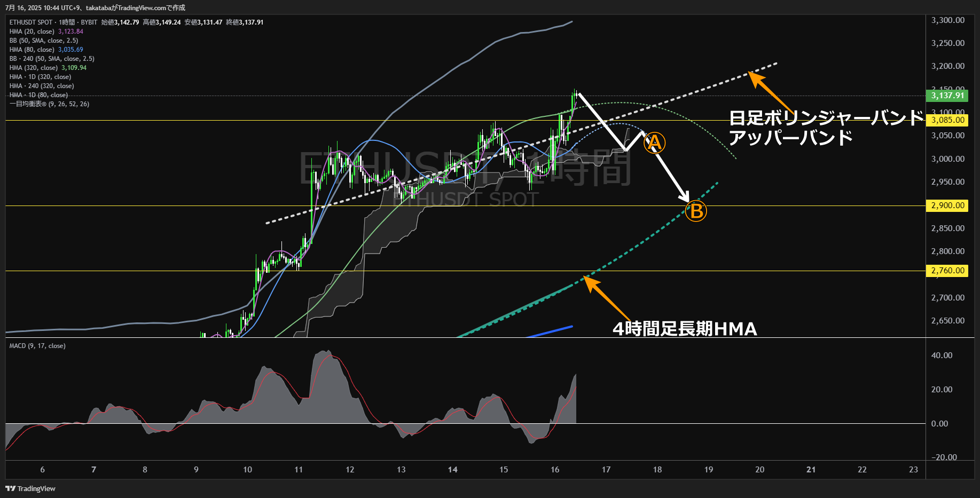Click the HMA · 240 (320, close) legend
The width and height of the screenshot is (980, 498).
(x=42, y=86)
